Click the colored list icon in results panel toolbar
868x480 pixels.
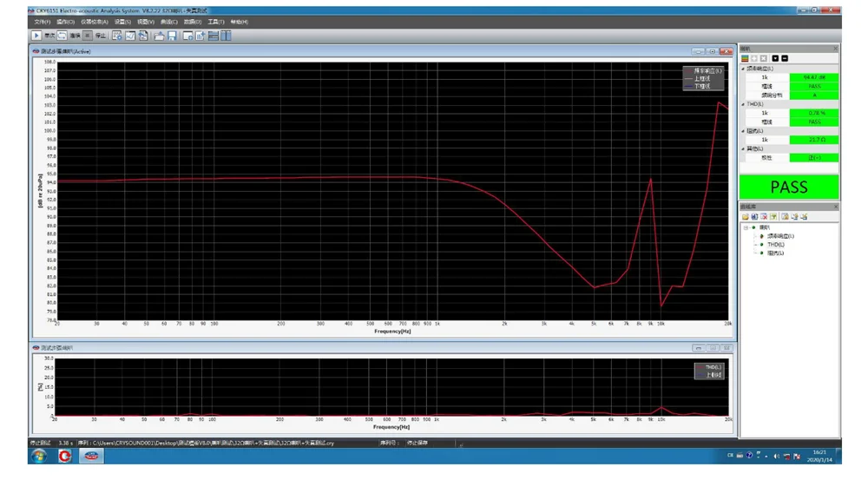point(745,58)
